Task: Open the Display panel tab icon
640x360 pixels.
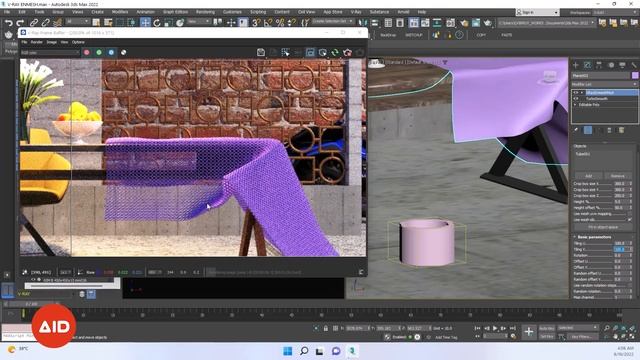Action: [622, 65]
